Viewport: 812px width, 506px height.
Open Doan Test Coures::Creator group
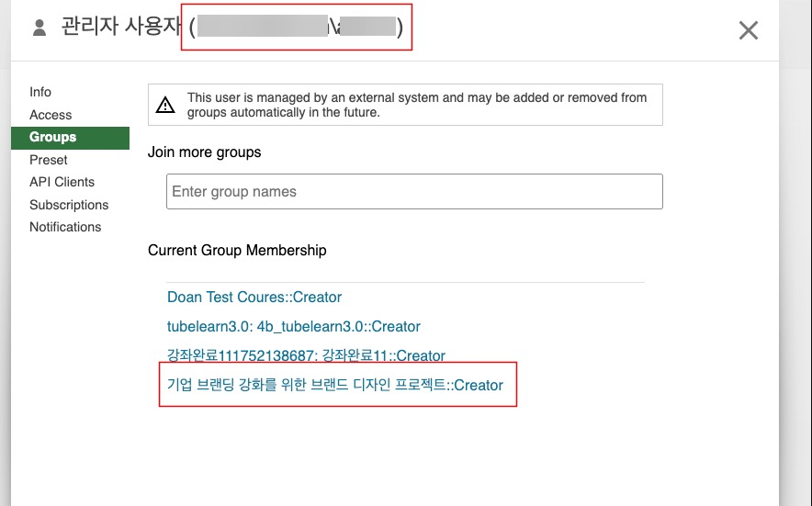click(x=254, y=298)
